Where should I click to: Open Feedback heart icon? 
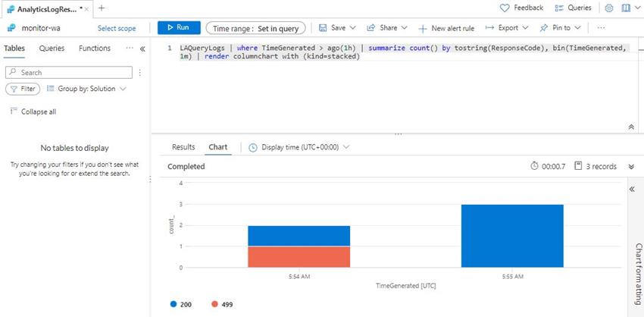click(505, 8)
